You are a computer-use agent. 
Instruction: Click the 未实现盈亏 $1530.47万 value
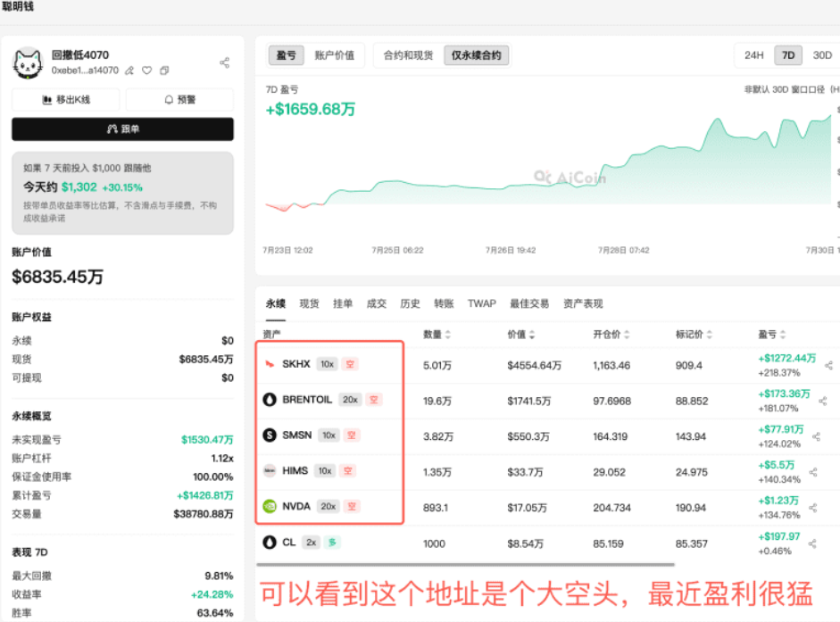[x=207, y=440]
